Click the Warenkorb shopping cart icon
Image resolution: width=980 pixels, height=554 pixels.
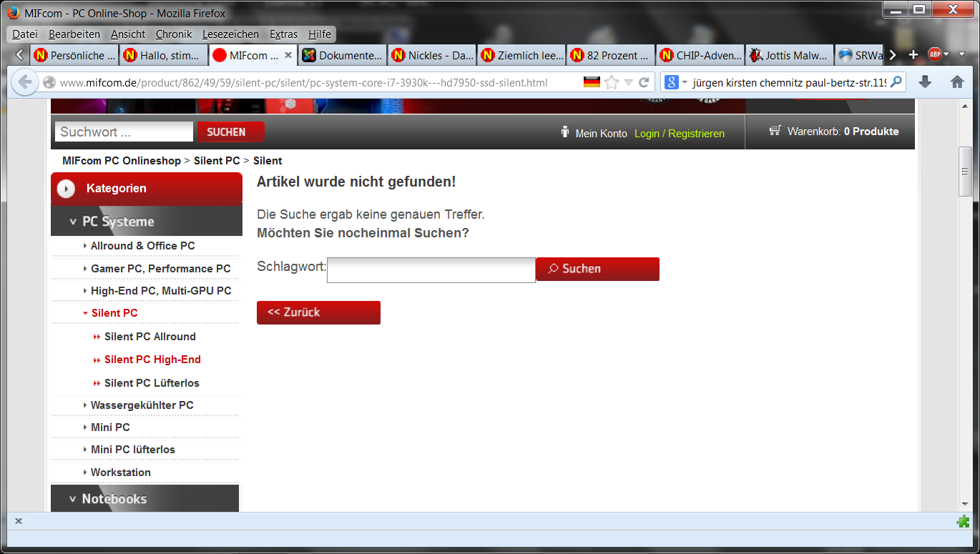point(775,131)
